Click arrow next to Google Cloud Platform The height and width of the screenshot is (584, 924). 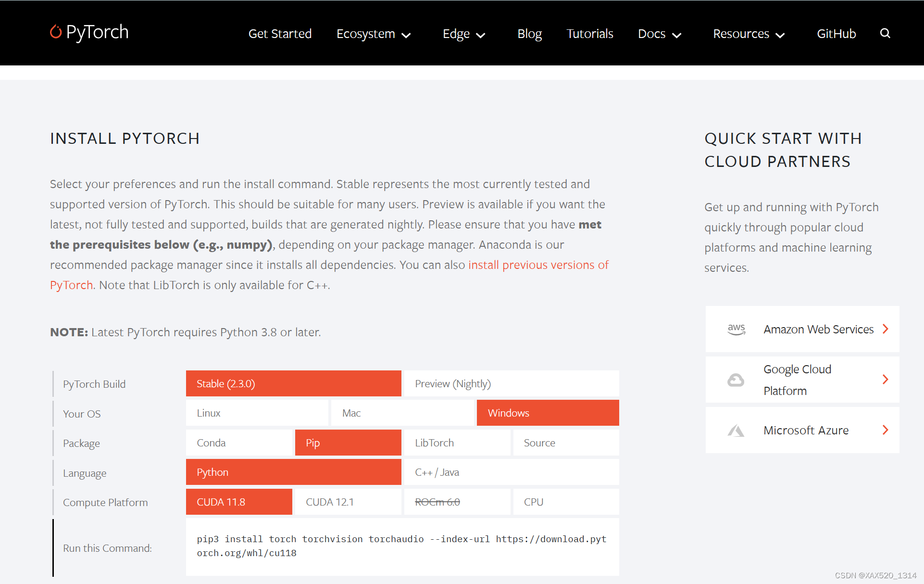click(886, 380)
